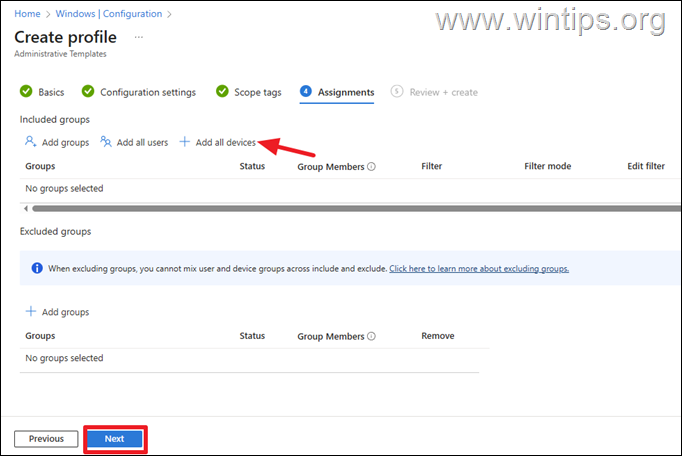The height and width of the screenshot is (456, 682).
Task: Click the plus icon under Excluded groups
Action: (31, 311)
